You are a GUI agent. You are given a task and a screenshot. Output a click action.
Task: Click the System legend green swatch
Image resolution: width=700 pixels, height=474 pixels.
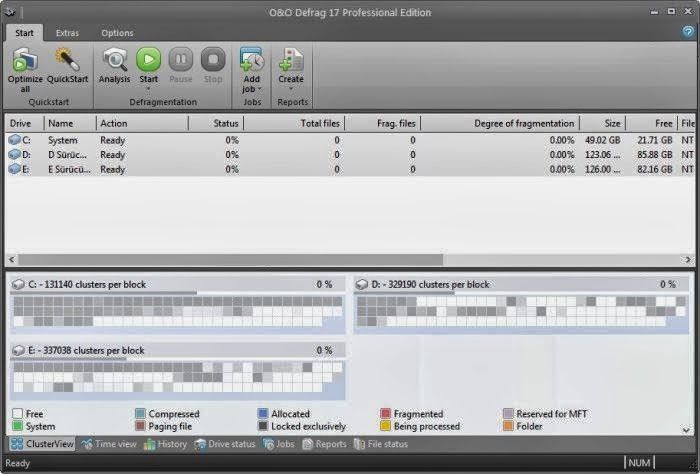pyautogui.click(x=17, y=426)
